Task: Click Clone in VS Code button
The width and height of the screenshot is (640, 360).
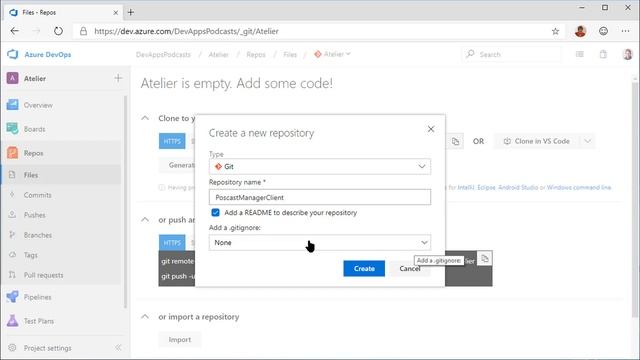Action: (x=537, y=141)
